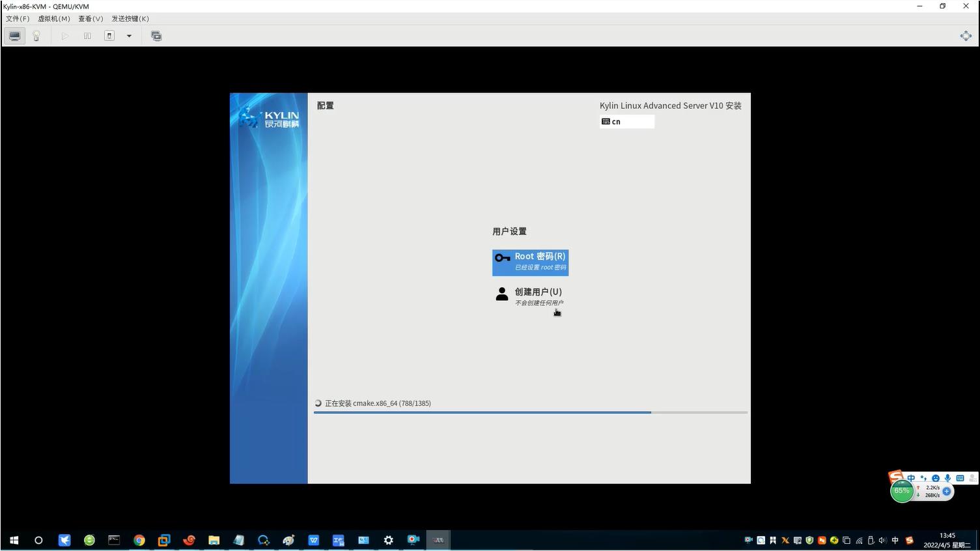Toggle fullscreen with the four-arrows icon

pos(966,36)
